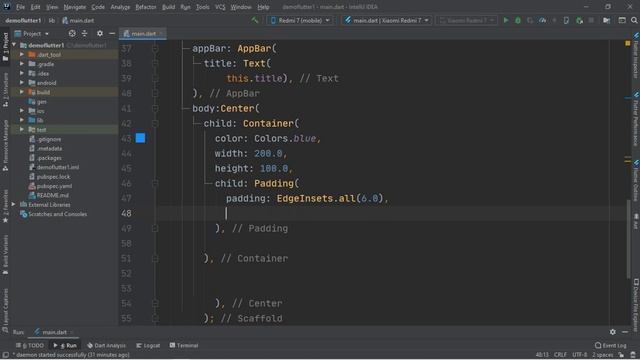The width and height of the screenshot is (640, 360).
Task: Click the Stop square icon in toolbar
Action: click(x=591, y=20)
